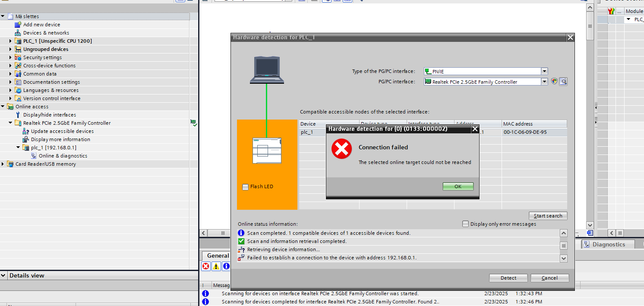
Task: Click the Common data icon
Action: pyautogui.click(x=18, y=74)
